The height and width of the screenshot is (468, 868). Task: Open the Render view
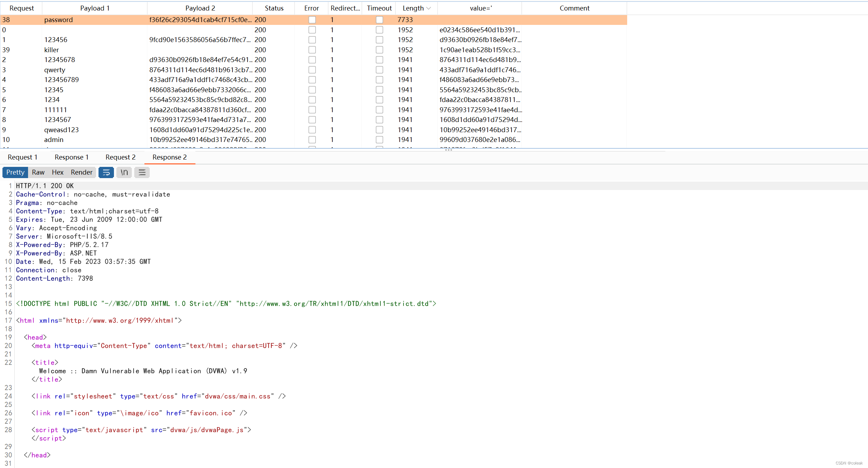tap(81, 172)
